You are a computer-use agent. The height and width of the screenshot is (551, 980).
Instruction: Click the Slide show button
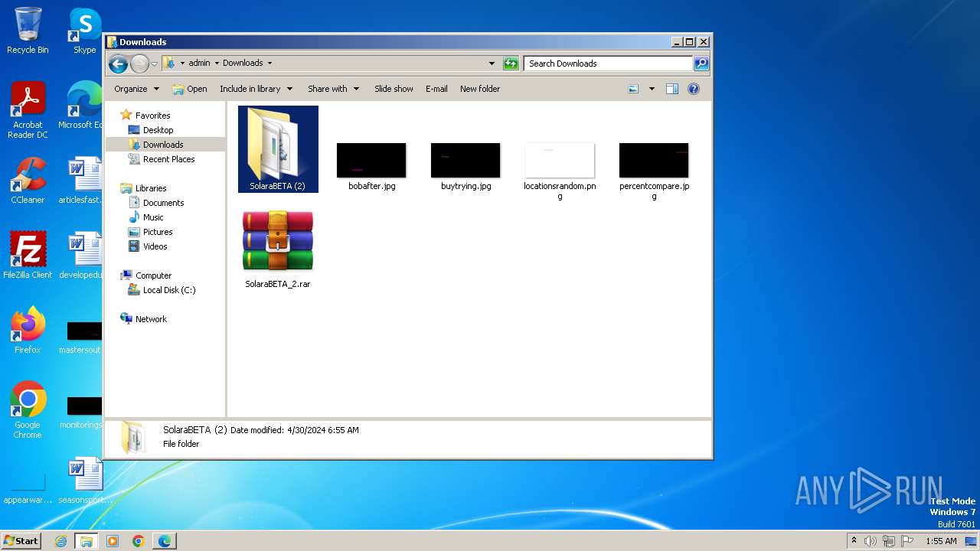(394, 89)
